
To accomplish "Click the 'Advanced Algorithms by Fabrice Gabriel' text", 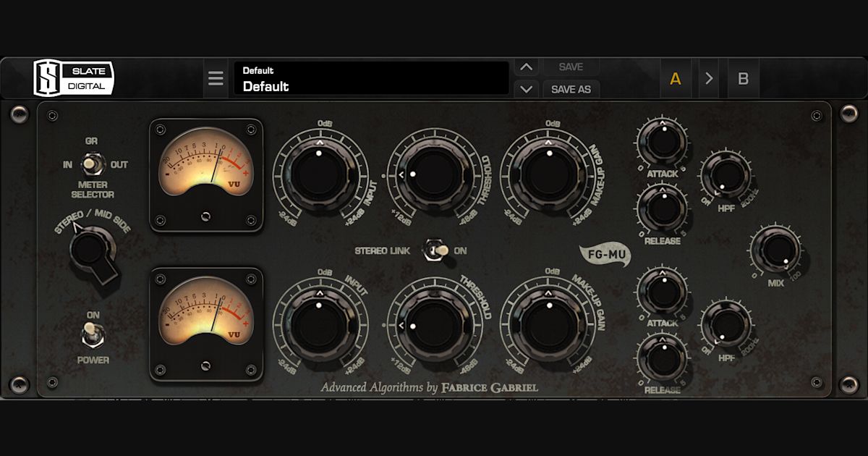I will [x=430, y=387].
